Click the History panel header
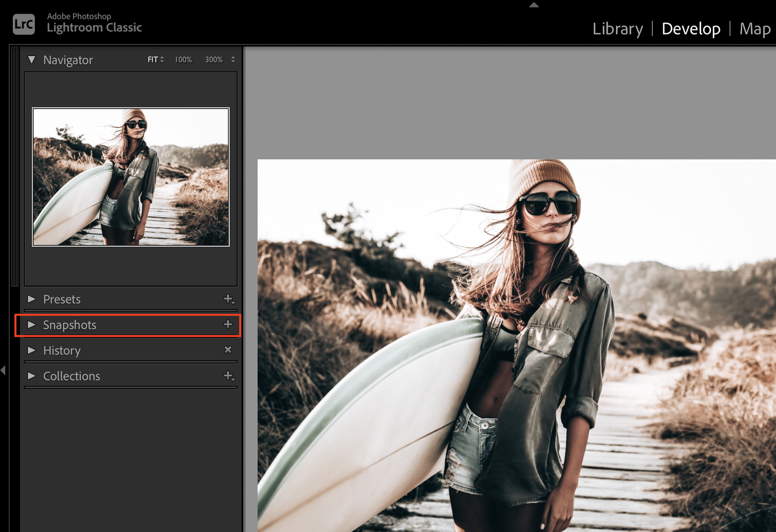Image resolution: width=776 pixels, height=532 pixels. tap(62, 350)
